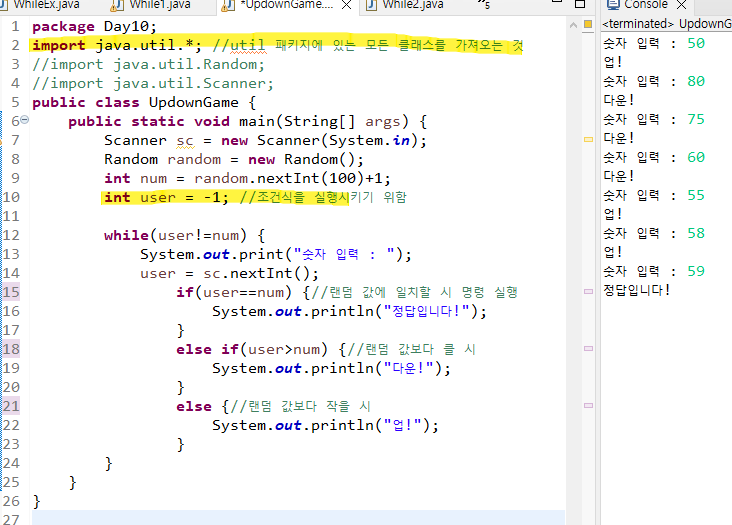Click '<terminated> UpdownG' console header
Image resolution: width=732 pixels, height=525 pixels.
click(667, 24)
